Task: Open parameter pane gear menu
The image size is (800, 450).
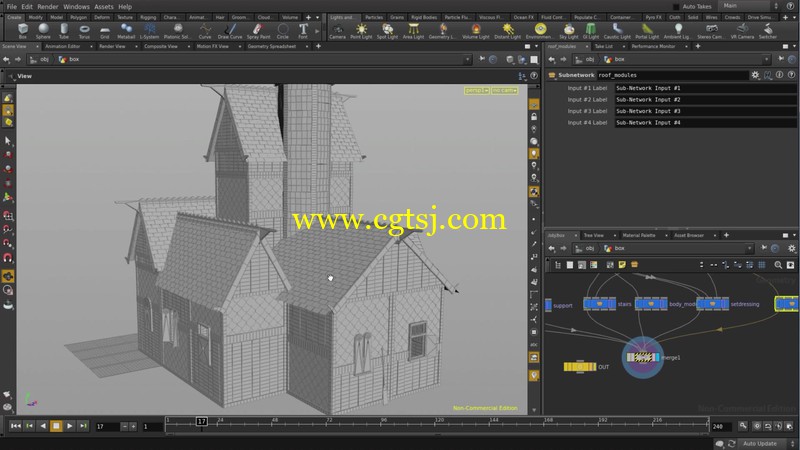Action: (x=755, y=75)
